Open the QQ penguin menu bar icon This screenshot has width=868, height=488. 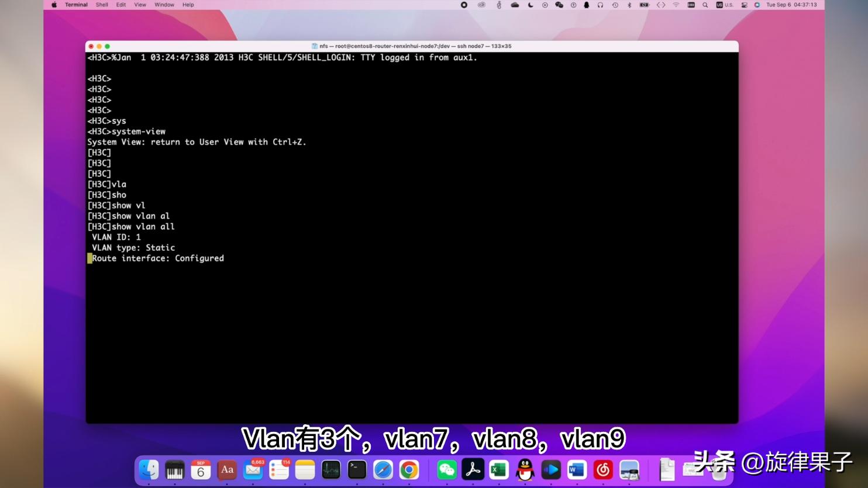587,5
